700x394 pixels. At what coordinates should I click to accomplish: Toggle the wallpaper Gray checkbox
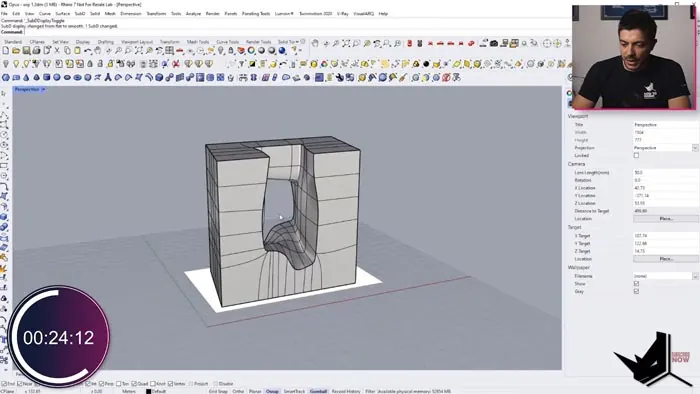636,291
